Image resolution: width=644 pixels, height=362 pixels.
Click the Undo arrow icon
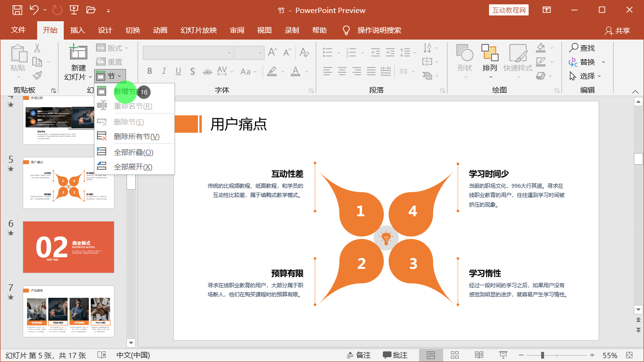coord(34,10)
